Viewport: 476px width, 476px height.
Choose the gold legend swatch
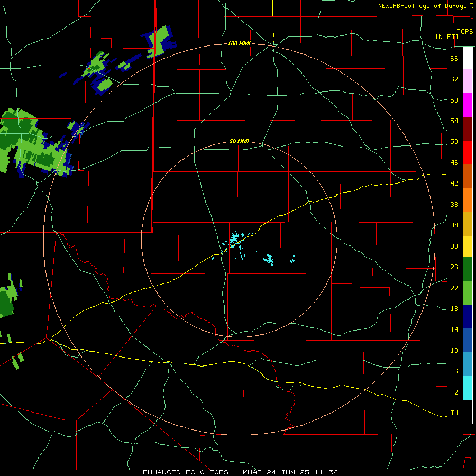point(467,224)
